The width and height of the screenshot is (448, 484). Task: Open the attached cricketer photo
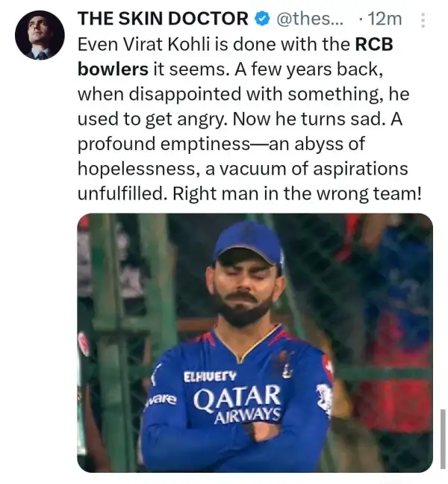[x=255, y=343]
